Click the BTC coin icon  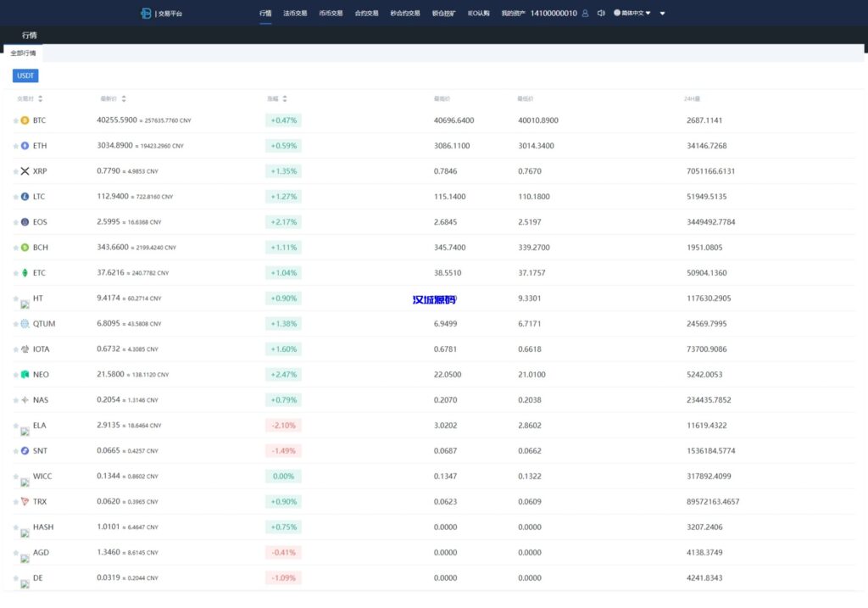25,120
